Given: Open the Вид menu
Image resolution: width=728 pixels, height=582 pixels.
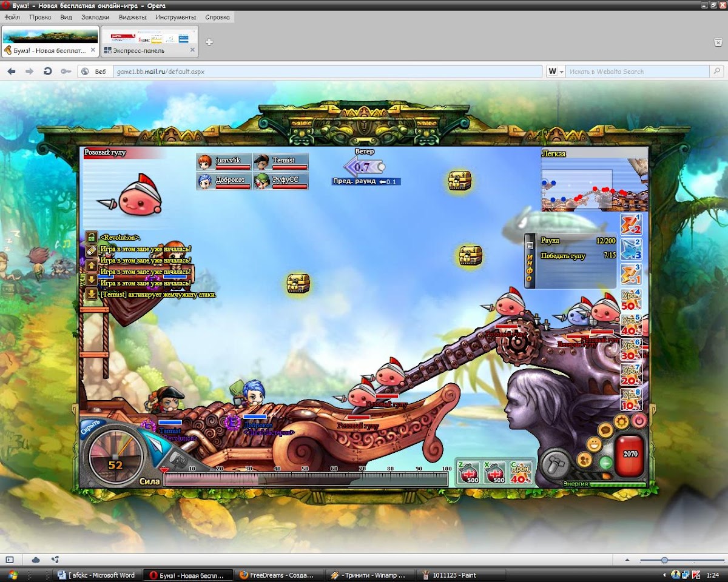Looking at the screenshot, I should (x=66, y=17).
